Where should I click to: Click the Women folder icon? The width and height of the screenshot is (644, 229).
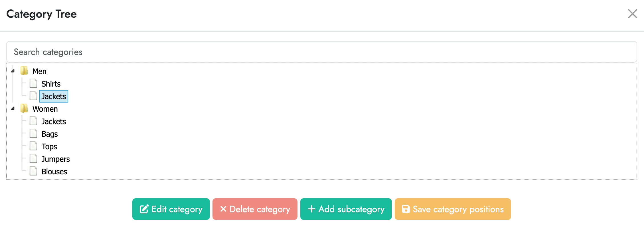pos(25,109)
